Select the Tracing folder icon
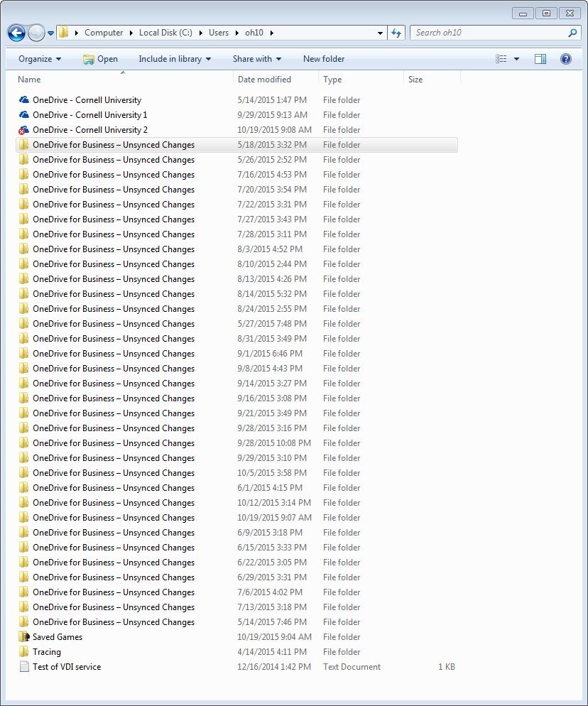This screenshot has height=706, width=588. point(24,651)
